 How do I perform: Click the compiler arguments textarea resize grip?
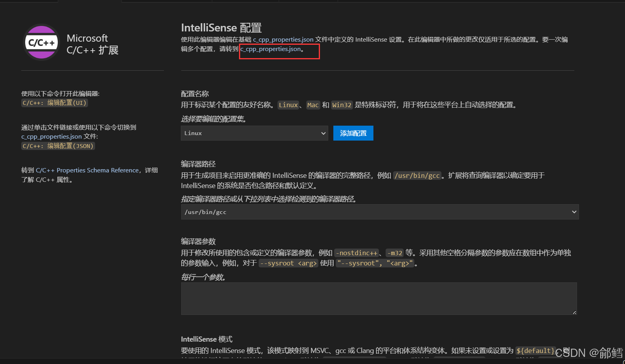click(x=574, y=312)
